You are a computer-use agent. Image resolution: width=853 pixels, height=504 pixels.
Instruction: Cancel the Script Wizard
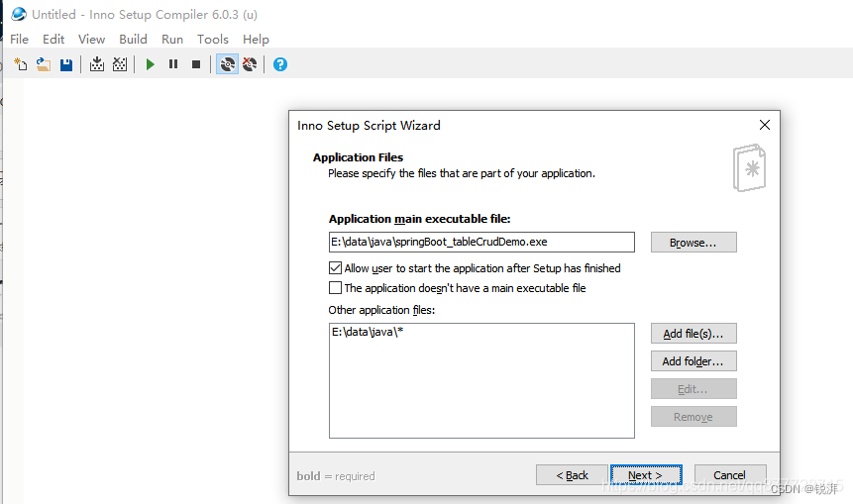pos(730,475)
